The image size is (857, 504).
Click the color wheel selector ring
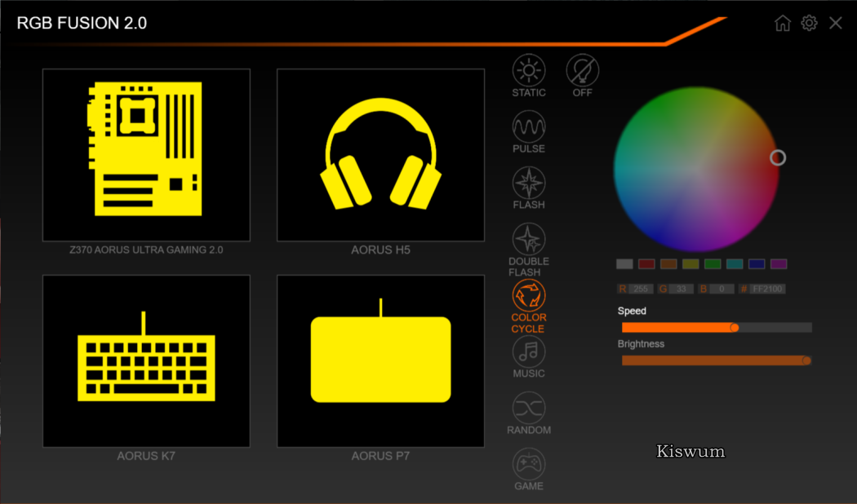pos(778,158)
